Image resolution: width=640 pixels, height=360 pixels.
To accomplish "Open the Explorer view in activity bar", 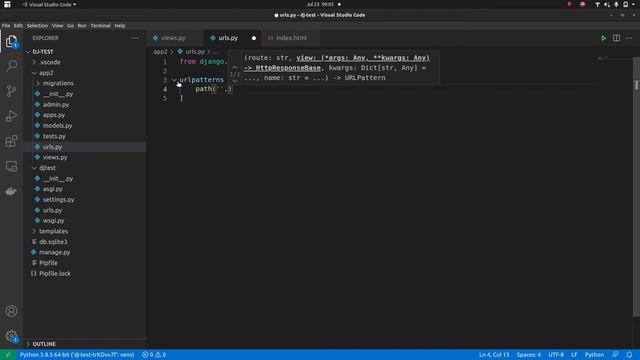I will 11,42.
